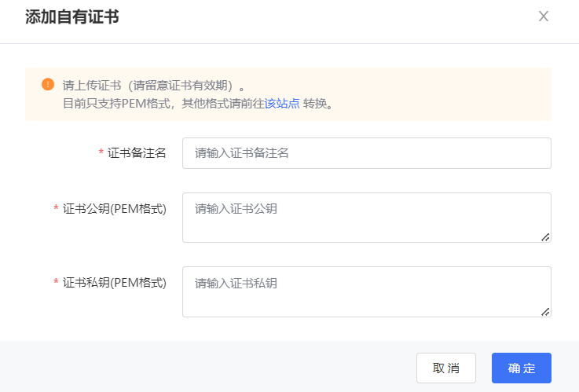Click the 证书备注名 field label
The image size is (579, 392).
(137, 153)
